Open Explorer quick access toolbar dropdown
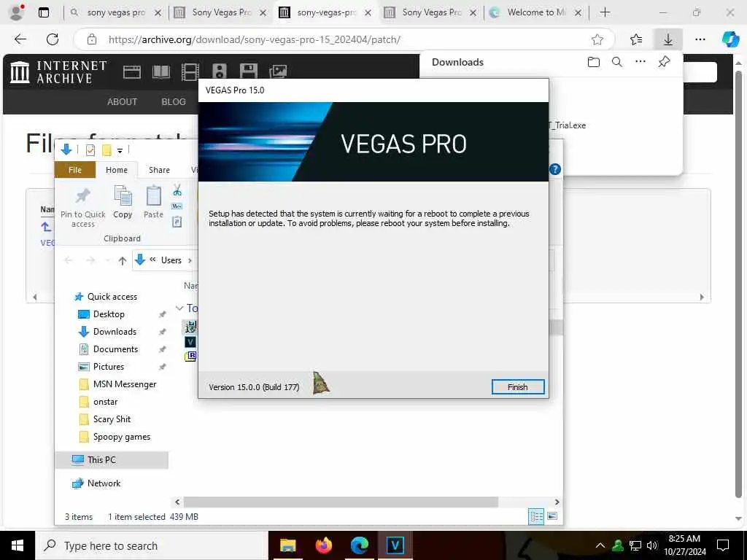This screenshot has width=747, height=560. [x=120, y=150]
